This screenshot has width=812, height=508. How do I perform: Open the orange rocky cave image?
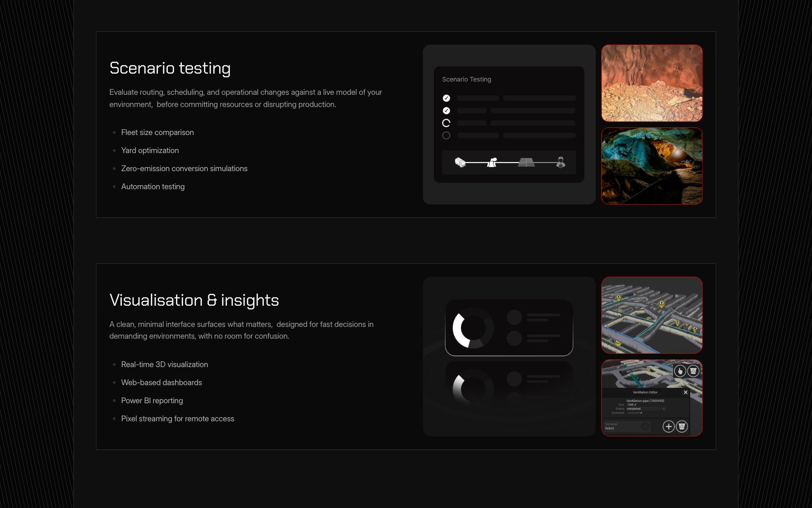(652, 83)
